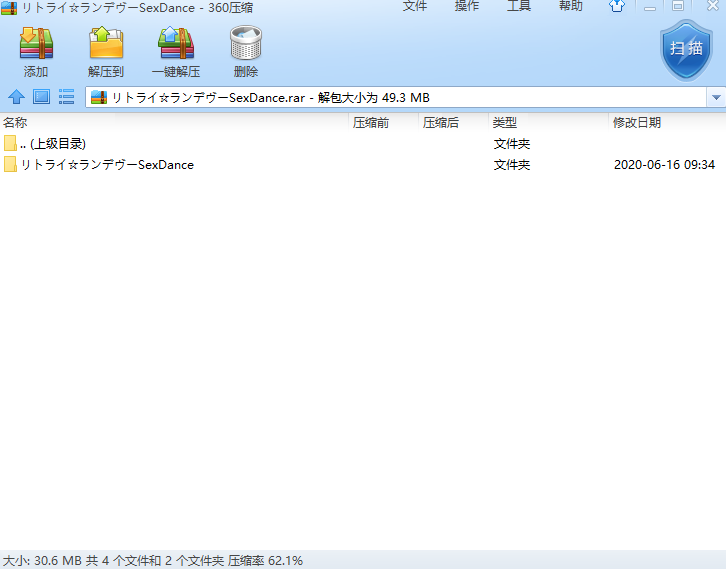Click the archive path address field
The image size is (726, 569).
(x=400, y=97)
